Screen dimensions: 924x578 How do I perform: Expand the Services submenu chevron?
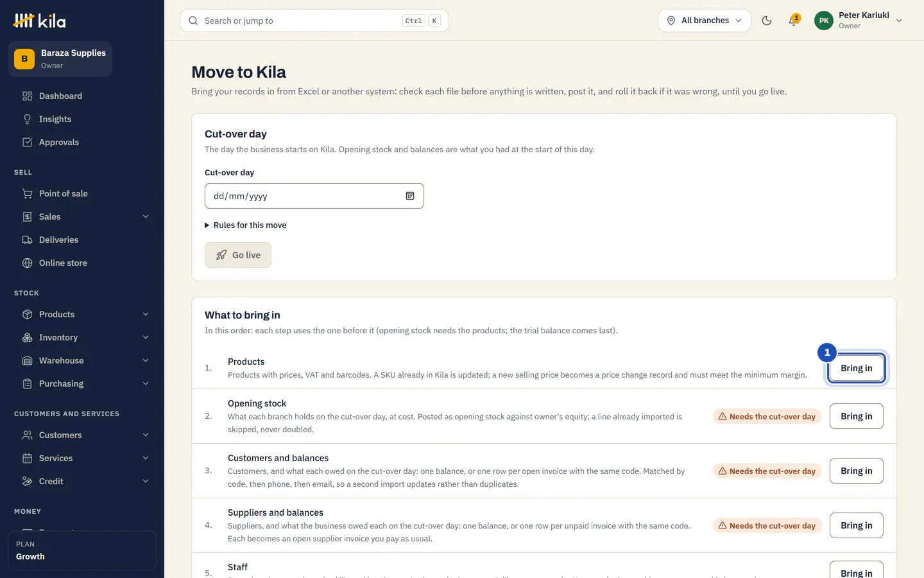(146, 459)
